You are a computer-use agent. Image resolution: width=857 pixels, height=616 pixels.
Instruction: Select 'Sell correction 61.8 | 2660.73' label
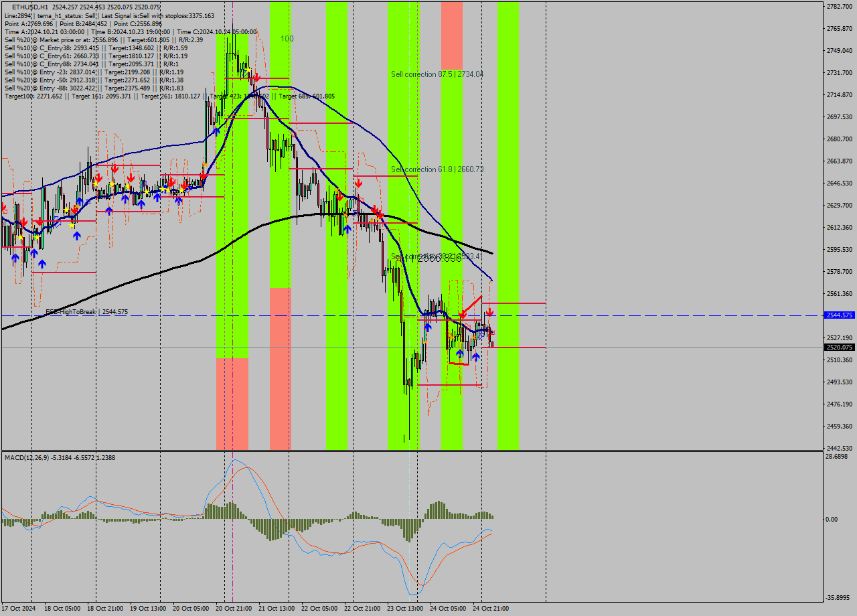coord(437,169)
